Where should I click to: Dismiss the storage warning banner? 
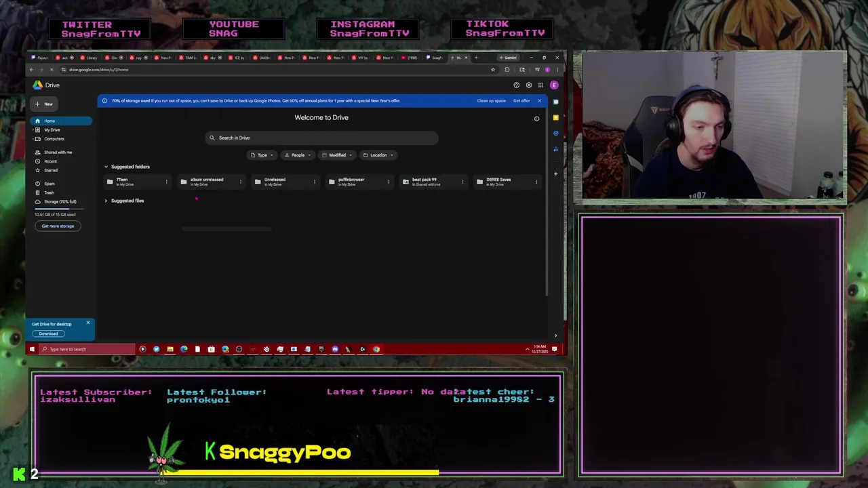pos(539,101)
